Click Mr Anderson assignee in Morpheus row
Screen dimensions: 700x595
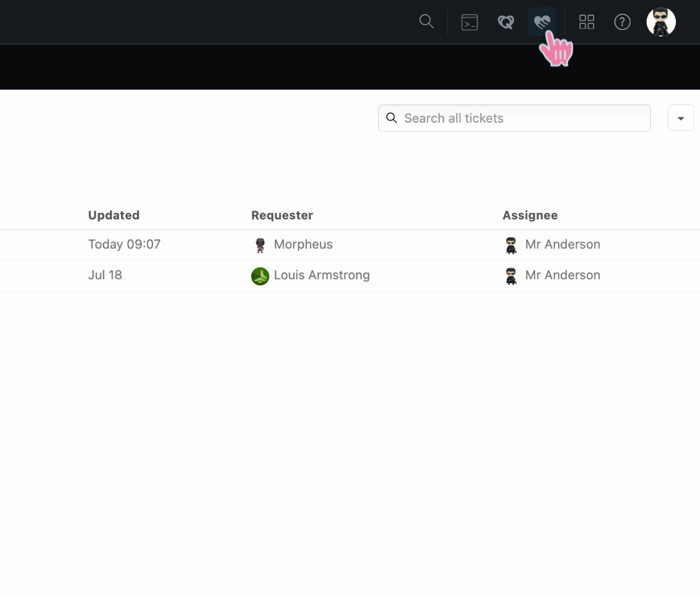point(563,245)
